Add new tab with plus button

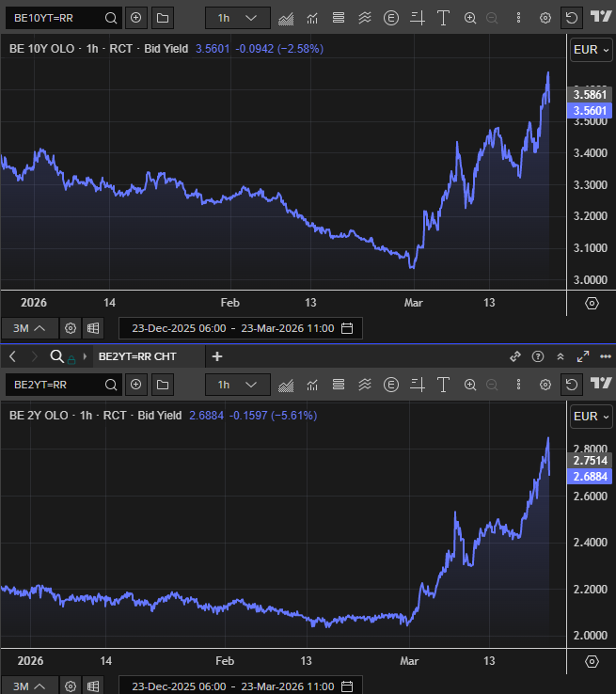coord(217,356)
